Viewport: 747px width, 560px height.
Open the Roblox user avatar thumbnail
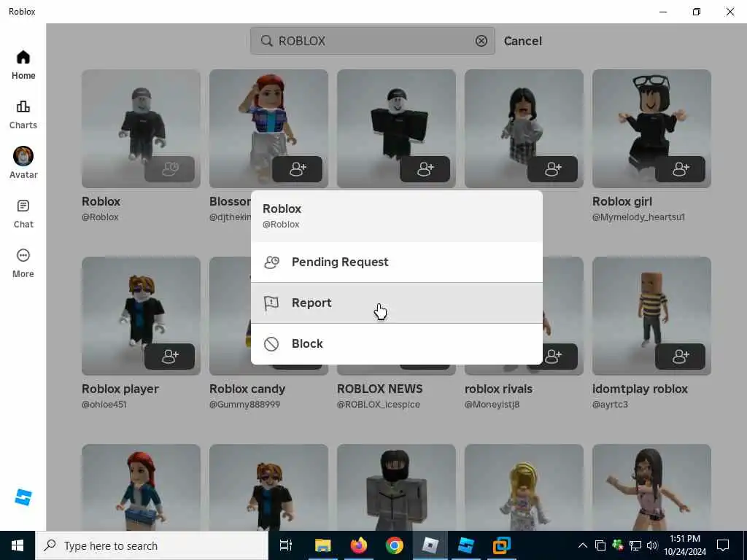click(141, 128)
